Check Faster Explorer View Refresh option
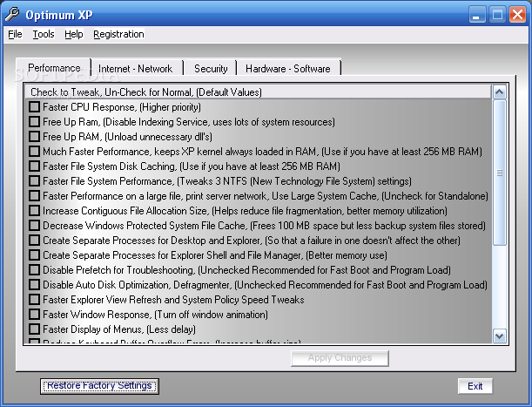 point(34,299)
